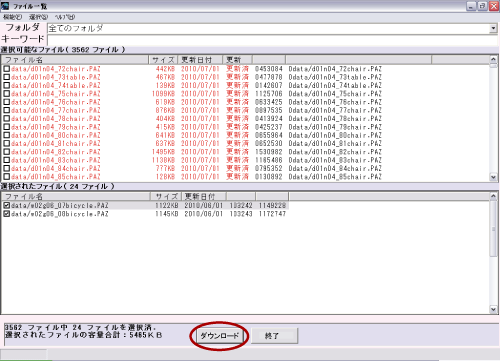Screen dimensions: 500x361
Task: Check the d01n04_81chair.PAZ checkbox
Action: (6, 144)
